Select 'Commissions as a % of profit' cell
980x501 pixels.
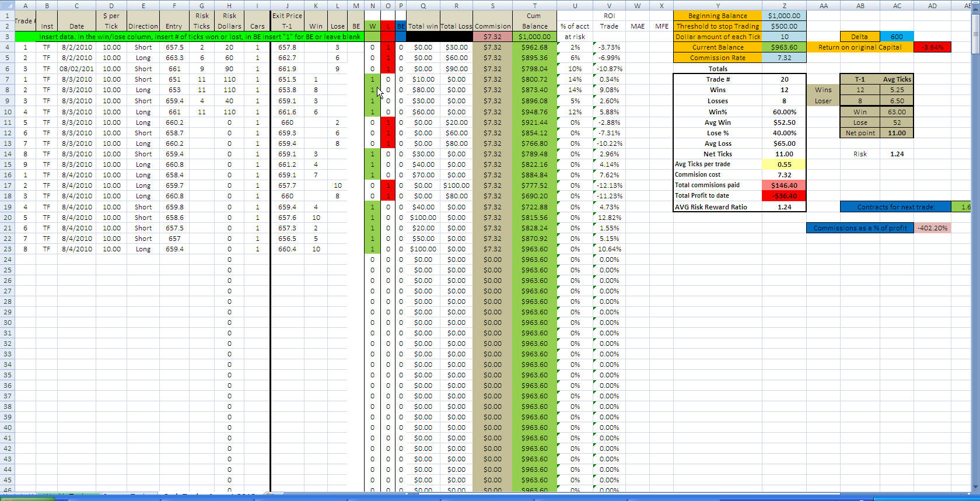[860, 228]
